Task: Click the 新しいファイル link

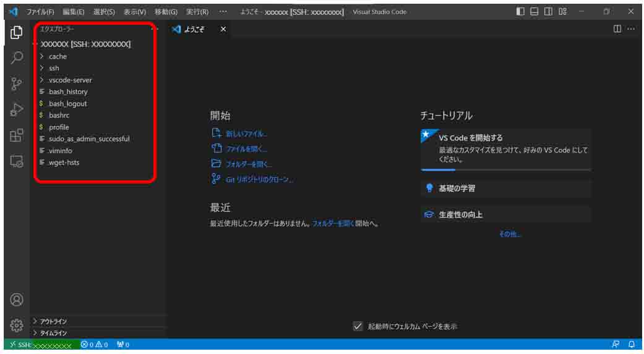Action: pyautogui.click(x=246, y=133)
